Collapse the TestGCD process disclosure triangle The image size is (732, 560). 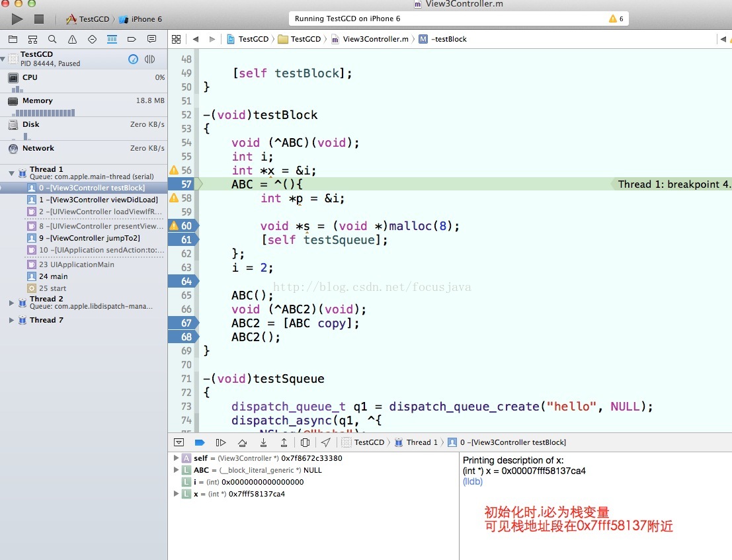[3, 59]
